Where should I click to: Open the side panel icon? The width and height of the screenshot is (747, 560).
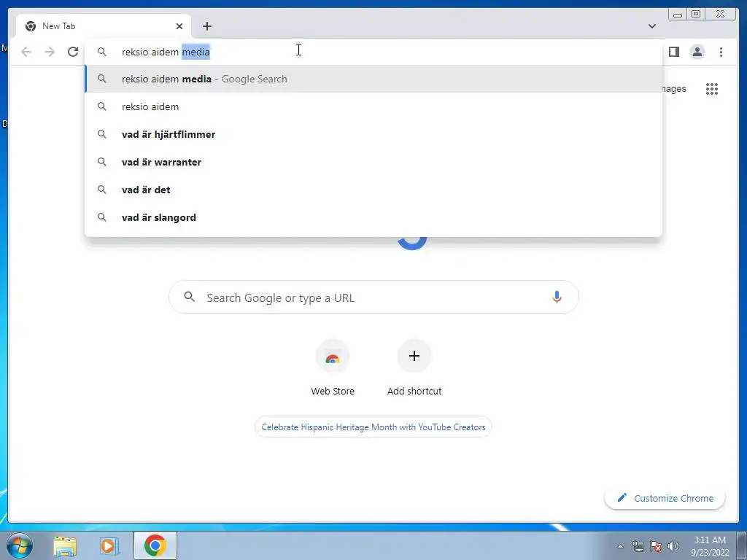click(x=673, y=52)
